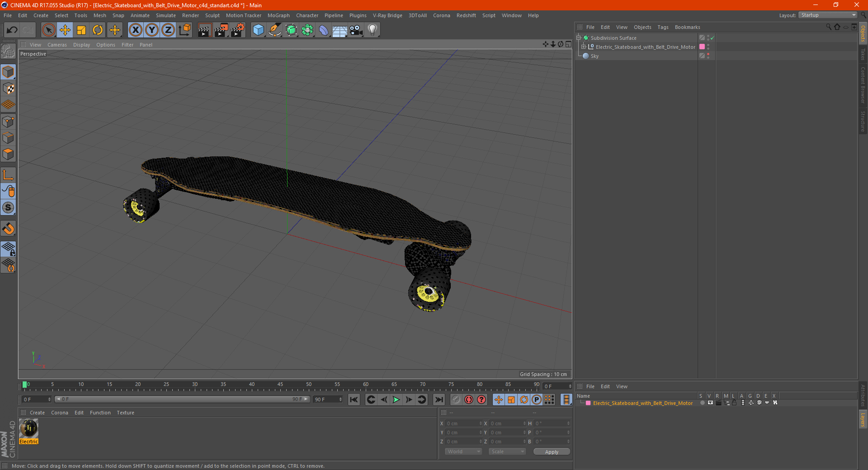This screenshot has width=868, height=470.
Task: Play the animation forwards
Action: pos(396,399)
